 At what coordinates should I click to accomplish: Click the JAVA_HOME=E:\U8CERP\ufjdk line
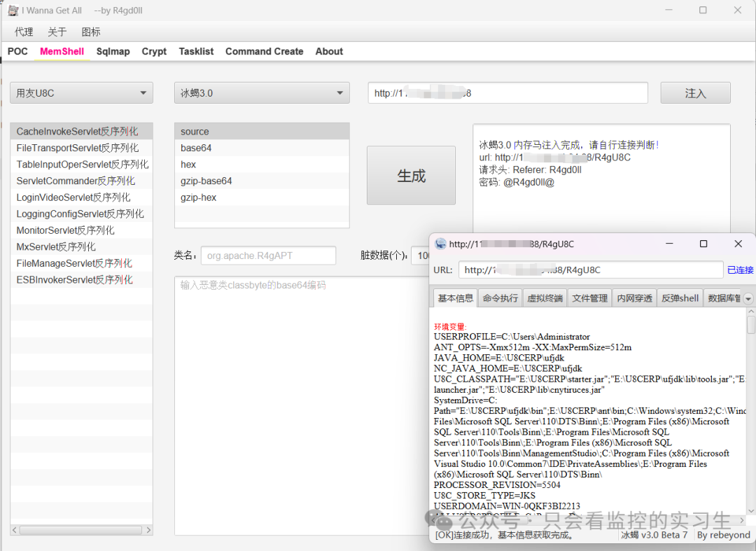coord(499,358)
